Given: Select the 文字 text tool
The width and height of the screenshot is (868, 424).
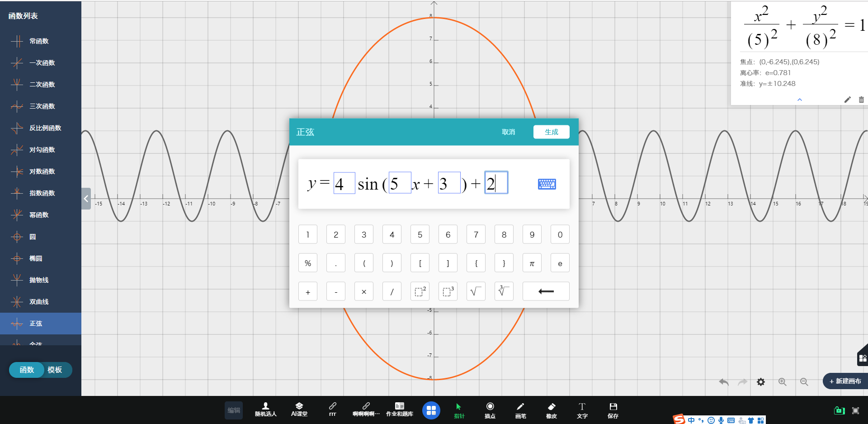Looking at the screenshot, I should click(x=582, y=410).
